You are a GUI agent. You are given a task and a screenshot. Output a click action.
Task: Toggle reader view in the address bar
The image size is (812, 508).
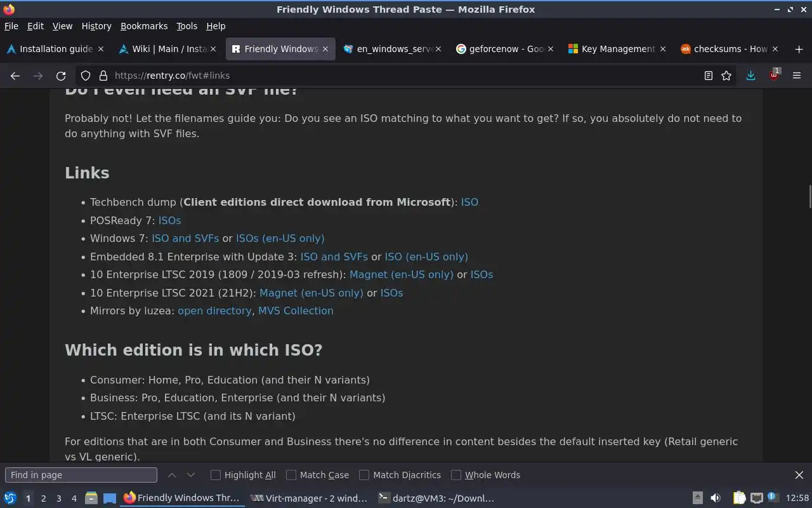pyautogui.click(x=709, y=76)
